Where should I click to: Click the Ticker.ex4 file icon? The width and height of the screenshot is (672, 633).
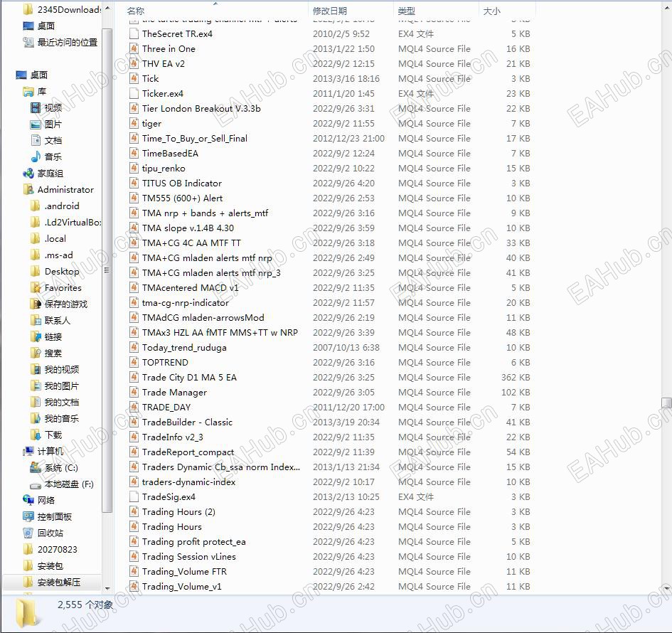coord(134,93)
